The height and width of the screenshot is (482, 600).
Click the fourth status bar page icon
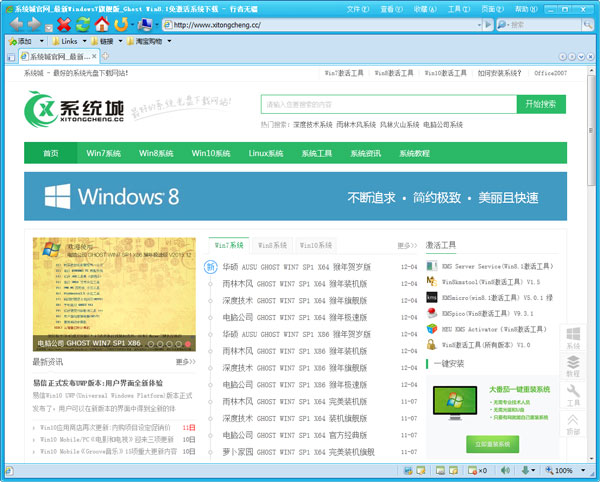(453, 470)
